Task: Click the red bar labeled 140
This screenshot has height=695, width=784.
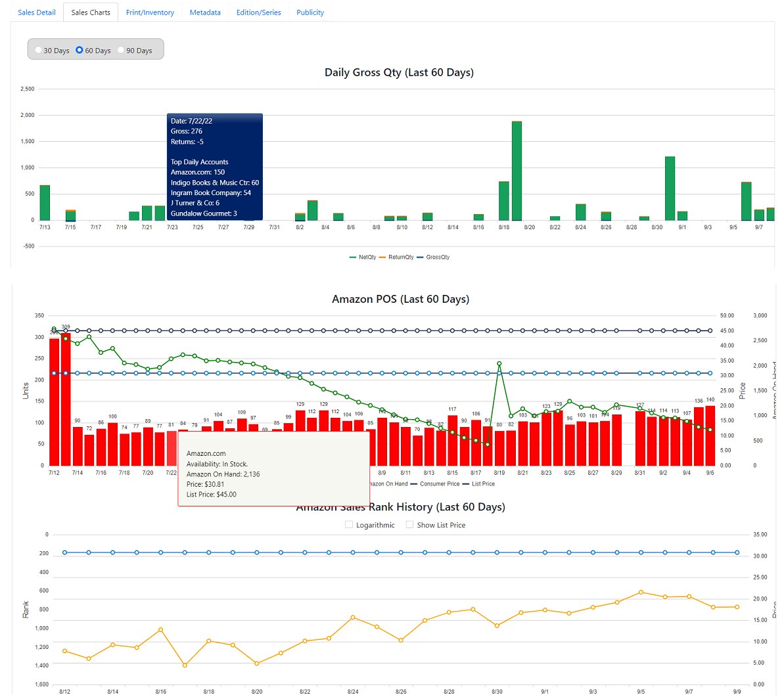Action: tap(710, 436)
